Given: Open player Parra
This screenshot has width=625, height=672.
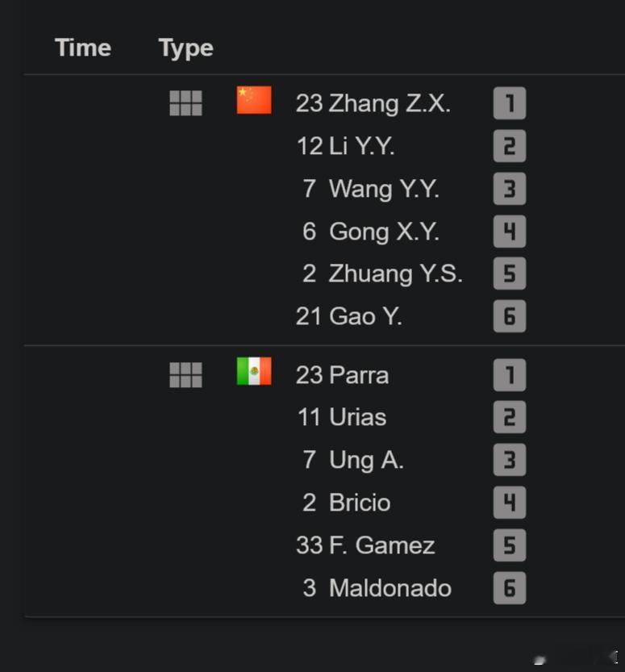Looking at the screenshot, I should tap(342, 375).
